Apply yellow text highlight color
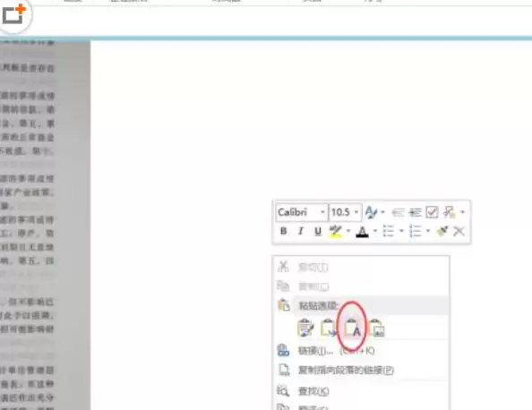 336,231
